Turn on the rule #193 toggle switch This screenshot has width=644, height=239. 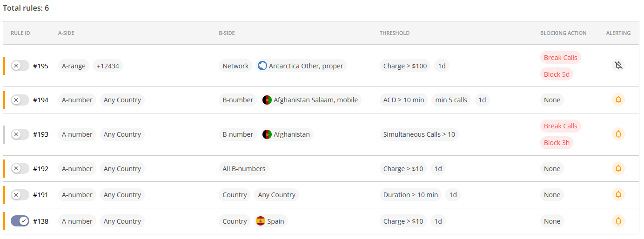pyautogui.click(x=20, y=134)
